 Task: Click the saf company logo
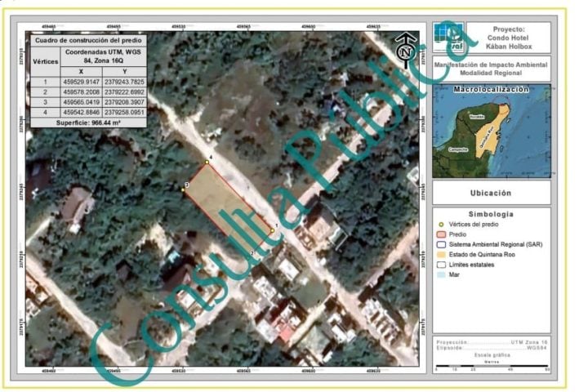pos(448,37)
